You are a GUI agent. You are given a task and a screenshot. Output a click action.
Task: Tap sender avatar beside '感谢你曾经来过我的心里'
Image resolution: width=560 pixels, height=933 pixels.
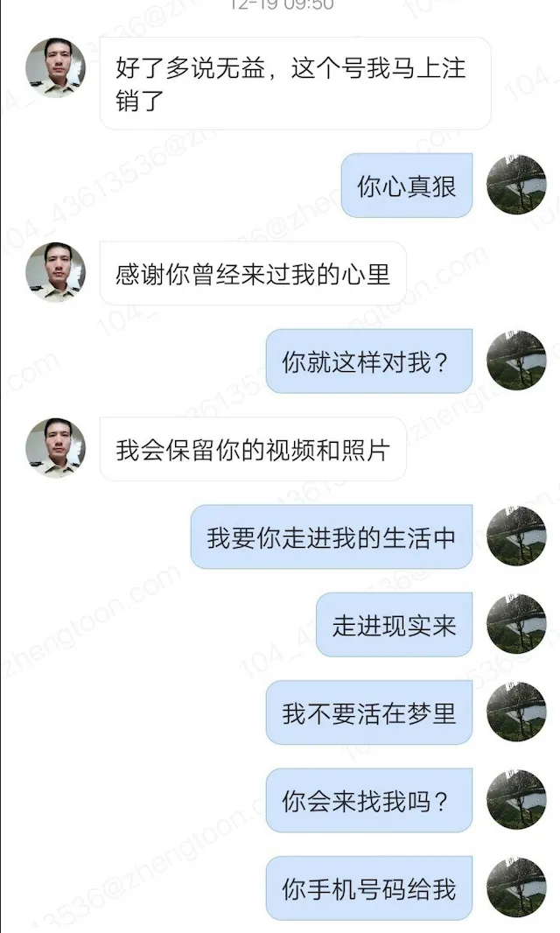55,272
